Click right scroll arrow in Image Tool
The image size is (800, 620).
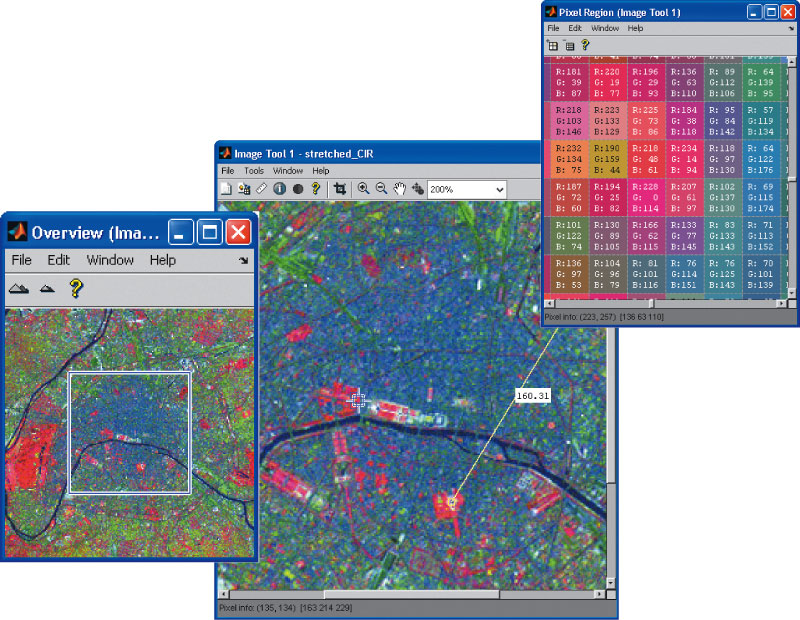[599, 594]
